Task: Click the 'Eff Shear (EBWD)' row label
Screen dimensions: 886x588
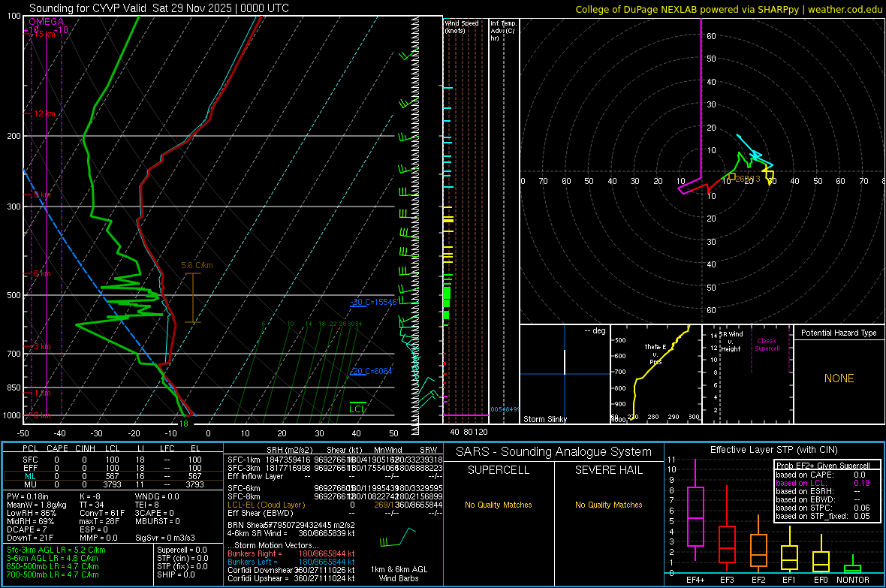Action: (x=261, y=514)
